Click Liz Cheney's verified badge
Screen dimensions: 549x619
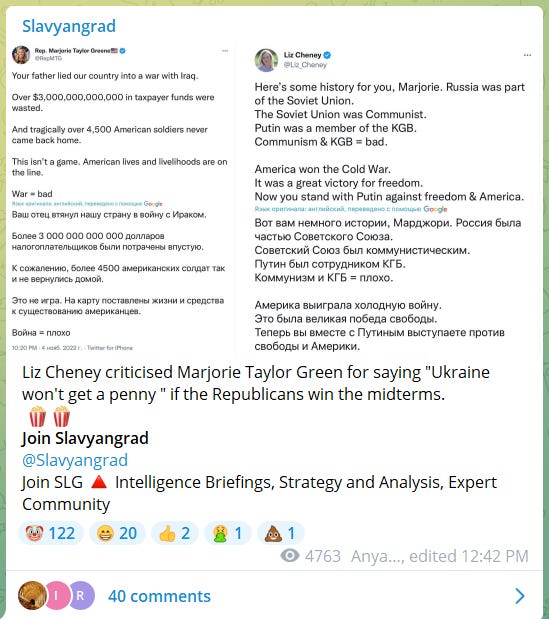[327, 55]
